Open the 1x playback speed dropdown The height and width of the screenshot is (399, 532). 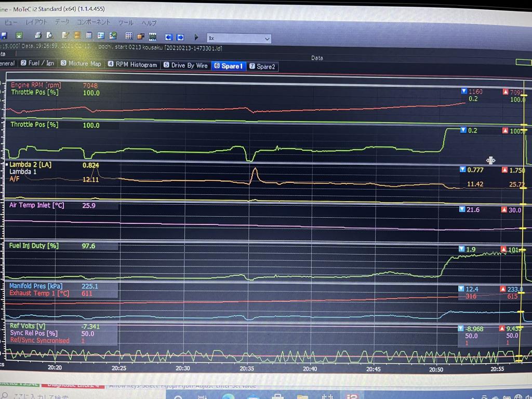(239, 38)
